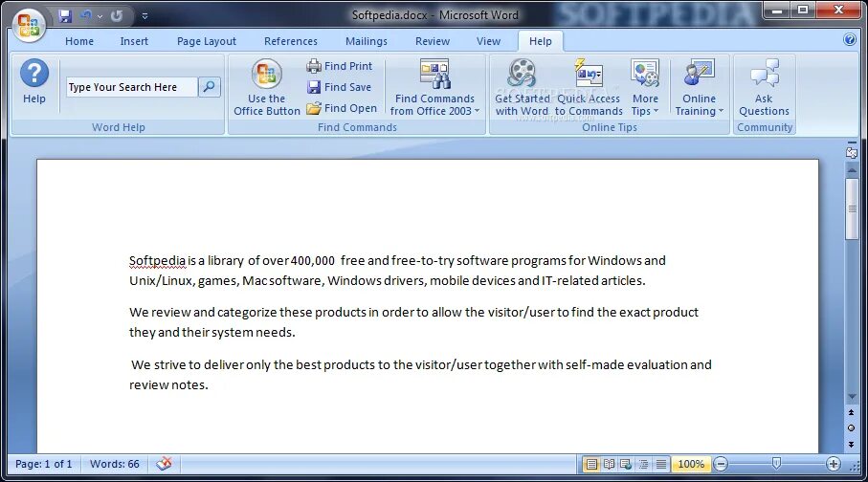The image size is (868, 482).
Task: Focus the Type Your Search Here box
Action: coord(132,87)
